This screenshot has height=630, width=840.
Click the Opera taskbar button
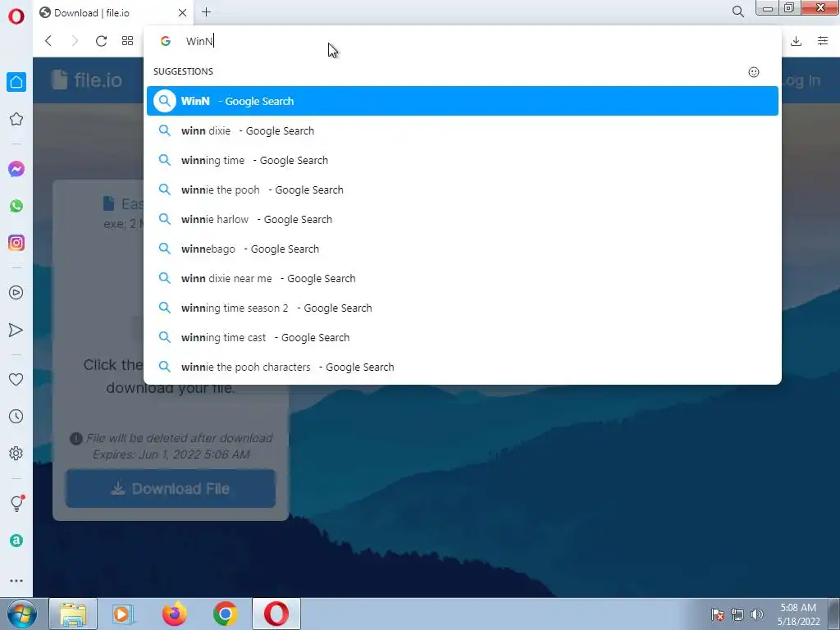coord(276,614)
